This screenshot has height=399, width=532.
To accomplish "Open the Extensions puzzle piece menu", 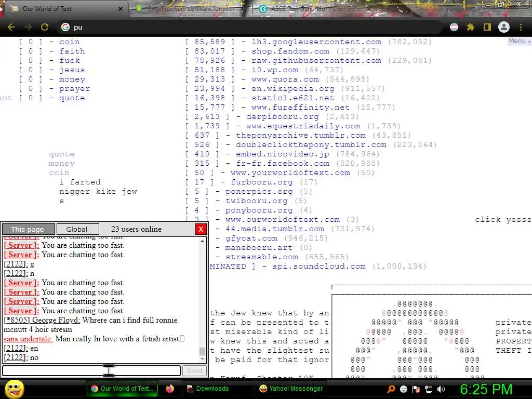I will click(x=471, y=27).
